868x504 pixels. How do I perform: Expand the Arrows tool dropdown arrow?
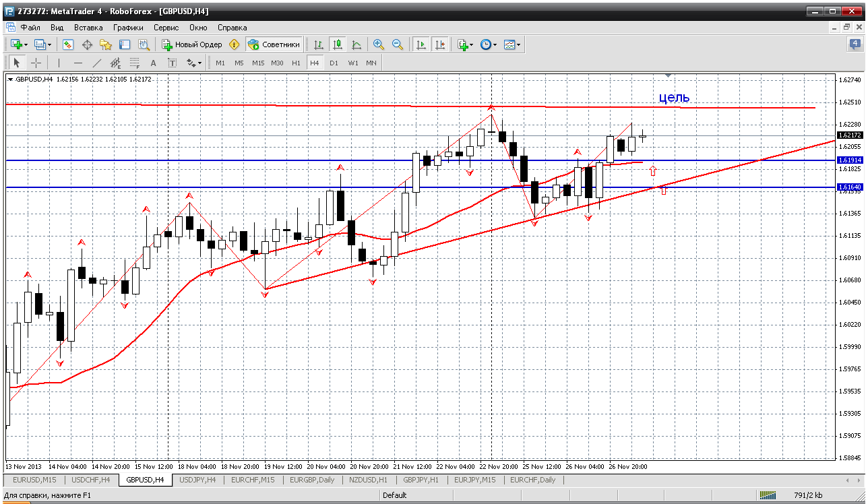tap(200, 63)
